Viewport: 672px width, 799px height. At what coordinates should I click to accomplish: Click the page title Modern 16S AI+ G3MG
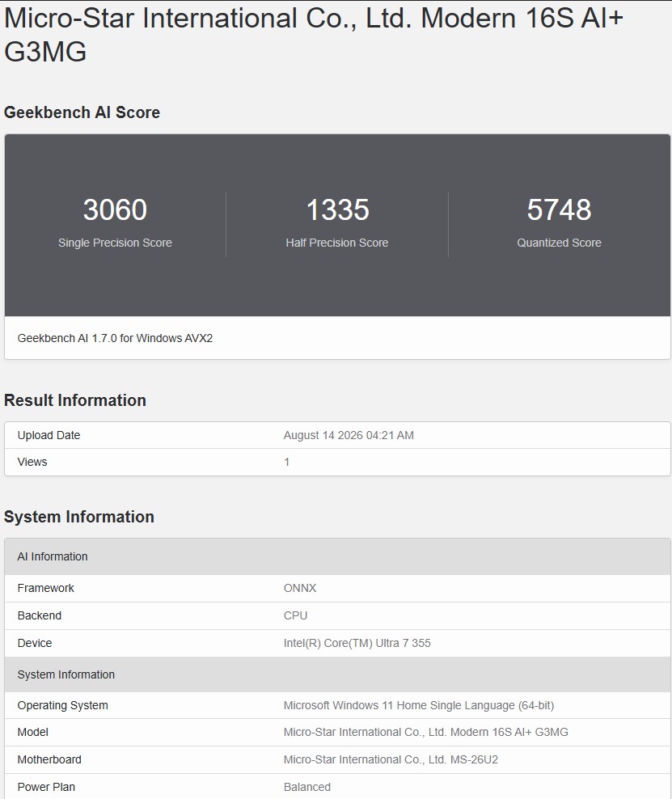tap(313, 35)
